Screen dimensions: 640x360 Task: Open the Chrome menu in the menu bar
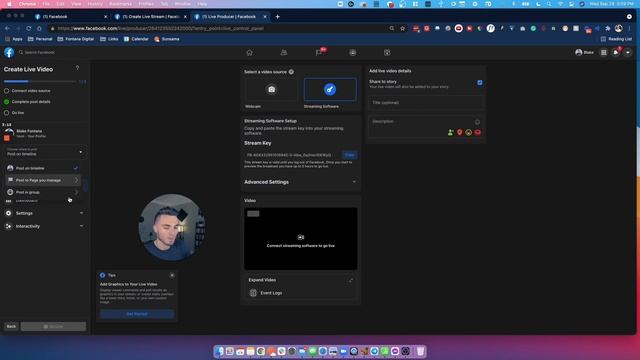pyautogui.click(x=27, y=4)
